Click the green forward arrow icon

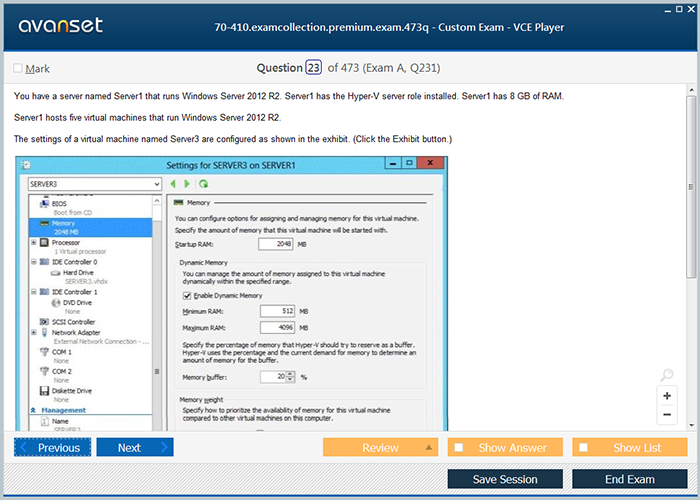point(187,184)
